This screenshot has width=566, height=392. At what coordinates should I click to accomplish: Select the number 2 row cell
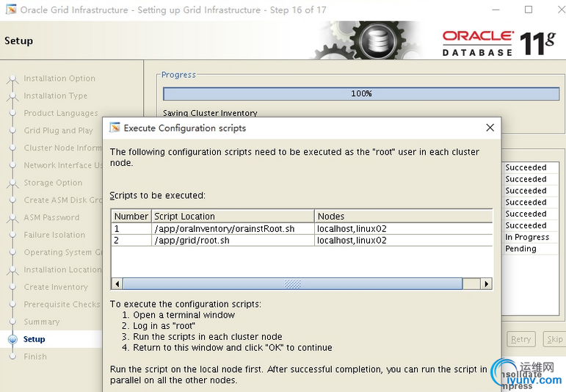pyautogui.click(x=131, y=240)
